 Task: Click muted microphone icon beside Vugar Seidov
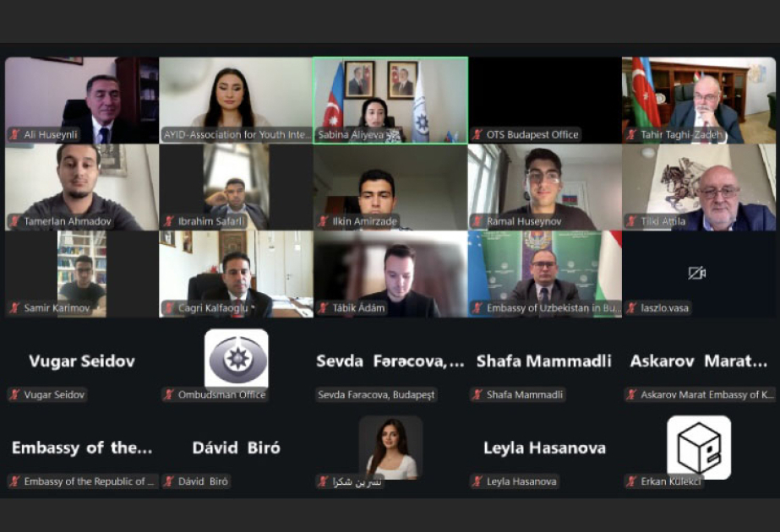tap(15, 394)
